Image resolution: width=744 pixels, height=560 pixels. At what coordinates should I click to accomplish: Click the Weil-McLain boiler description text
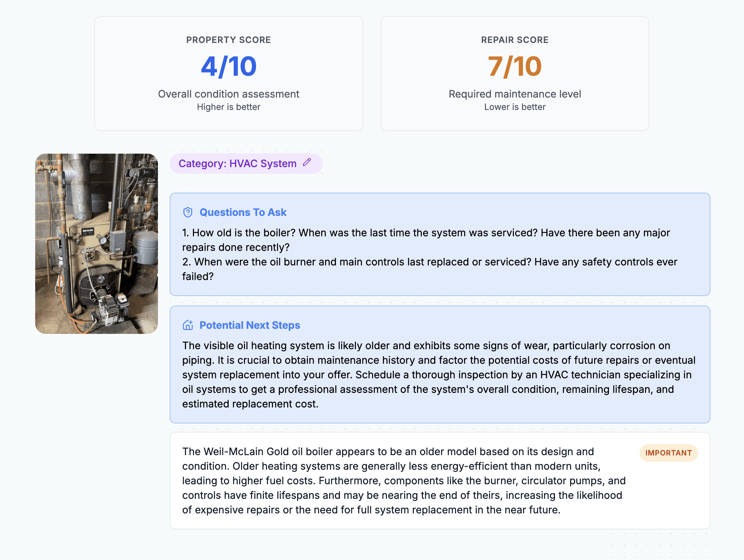pos(400,481)
